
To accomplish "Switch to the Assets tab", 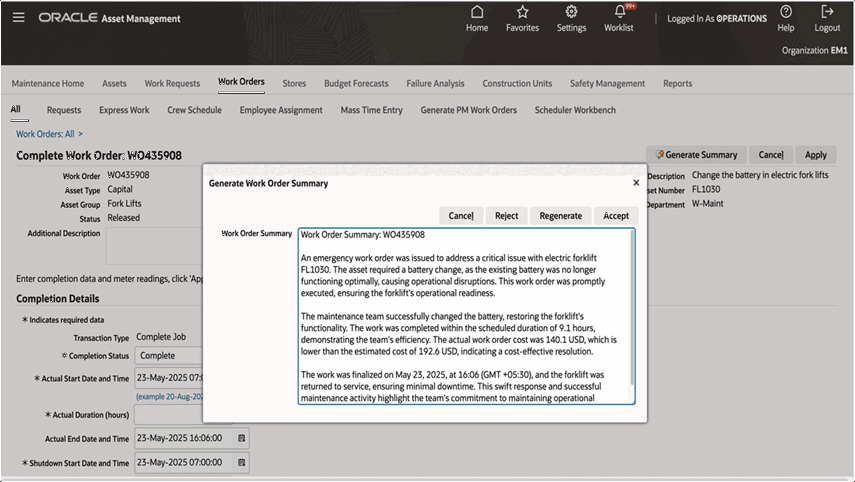I will (114, 83).
